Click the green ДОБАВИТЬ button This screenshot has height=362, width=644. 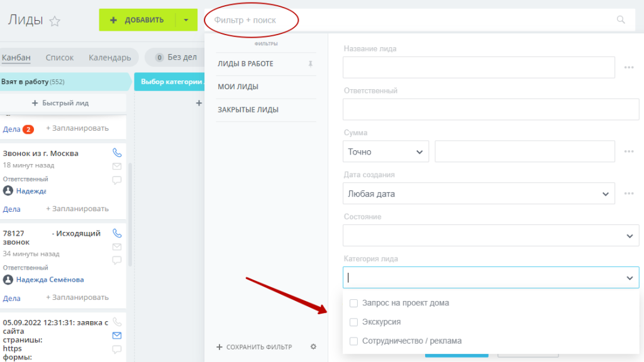point(136,20)
